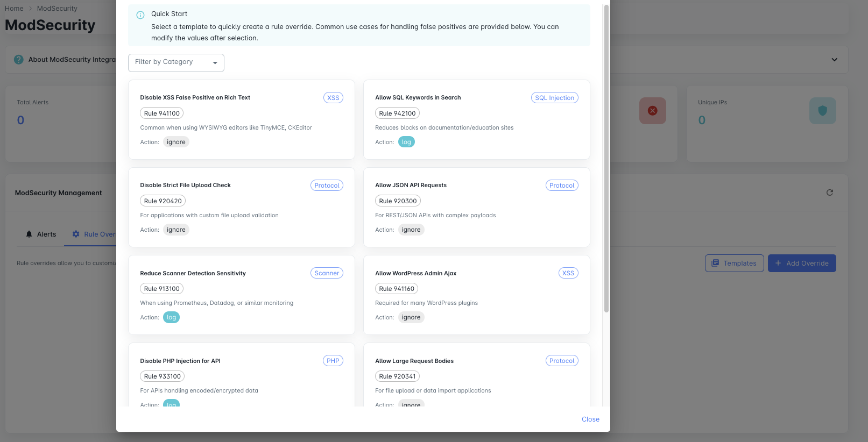Click the Quick Start info icon
This screenshot has height=442, width=868.
140,15
